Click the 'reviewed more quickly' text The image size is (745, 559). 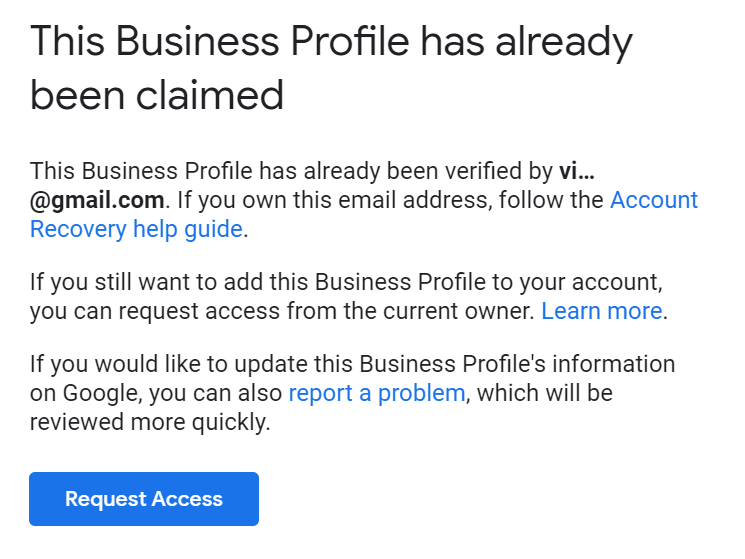pyautogui.click(x=150, y=422)
